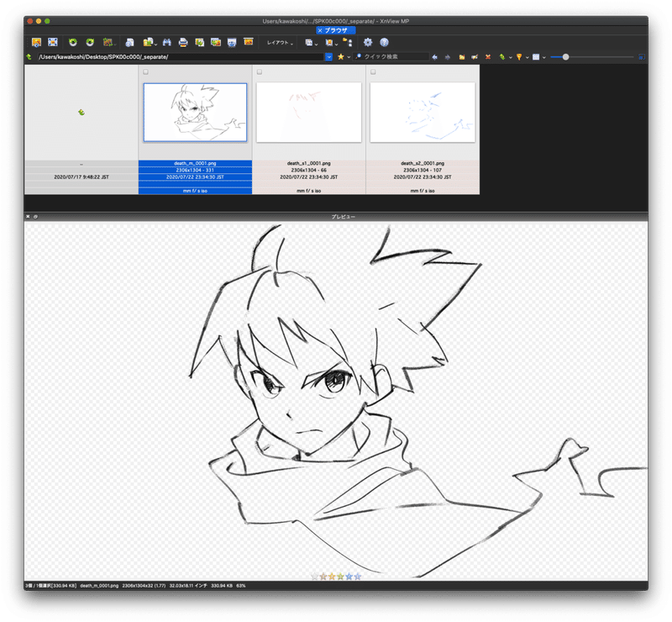Screen dimensions: 672x622
Task: Close the ブラウザ tab with its X
Action: click(x=320, y=30)
